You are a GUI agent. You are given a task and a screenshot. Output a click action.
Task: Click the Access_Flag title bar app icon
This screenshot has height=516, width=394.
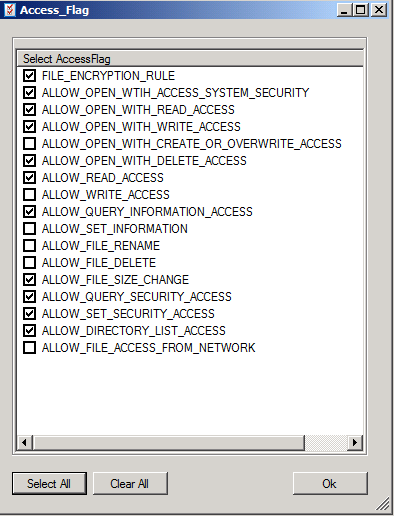[10, 10]
